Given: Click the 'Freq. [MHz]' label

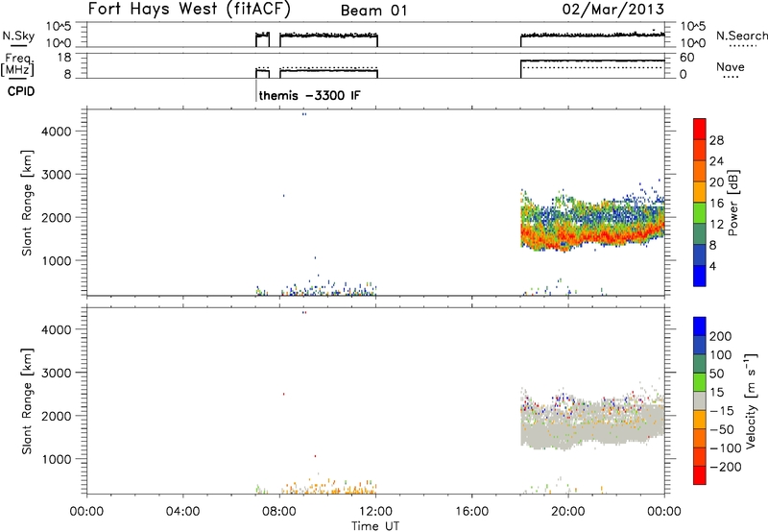Looking at the screenshot, I should tap(18, 65).
